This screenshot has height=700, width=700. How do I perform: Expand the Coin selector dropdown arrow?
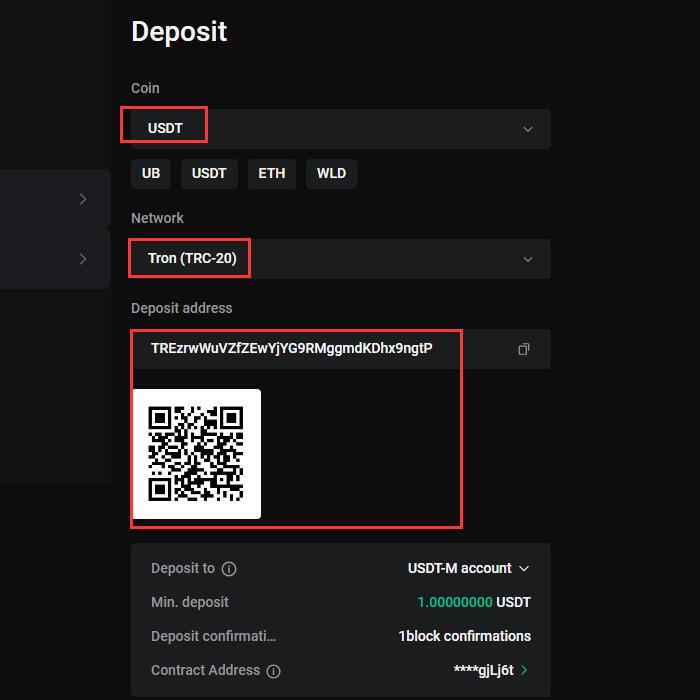528,129
